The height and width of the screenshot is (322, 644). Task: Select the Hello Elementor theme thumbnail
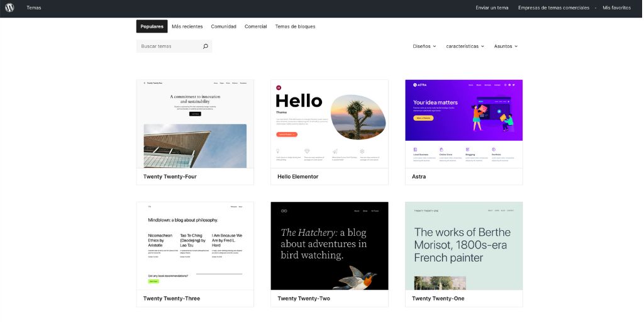tap(329, 124)
